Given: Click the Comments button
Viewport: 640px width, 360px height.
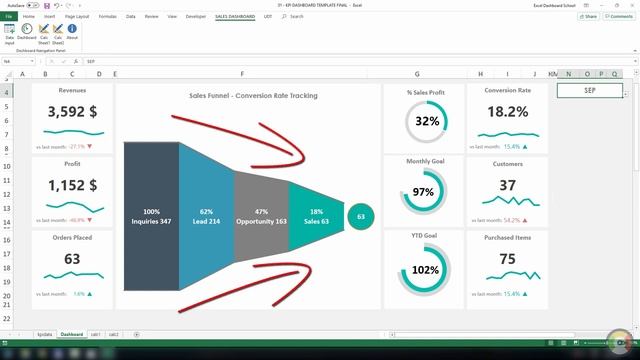Looking at the screenshot, I should (619, 16).
